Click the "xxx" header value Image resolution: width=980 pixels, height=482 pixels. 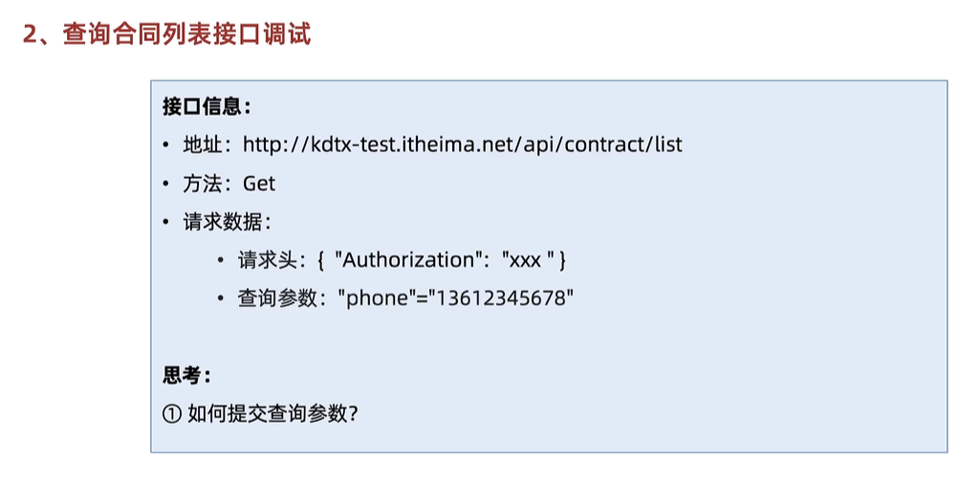[528, 260]
